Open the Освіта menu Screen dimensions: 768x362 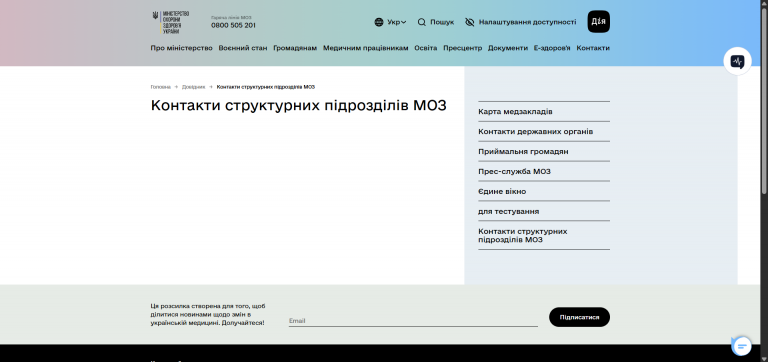pyautogui.click(x=426, y=48)
